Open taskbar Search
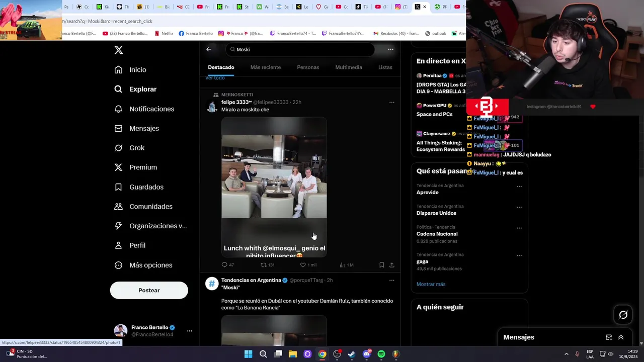The image size is (644, 362). pyautogui.click(x=263, y=354)
